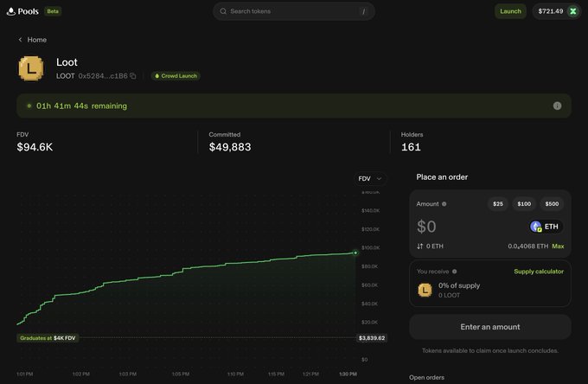Viewport: 588px width, 384px height.
Task: Open the You receive info icon
Action: tap(455, 272)
